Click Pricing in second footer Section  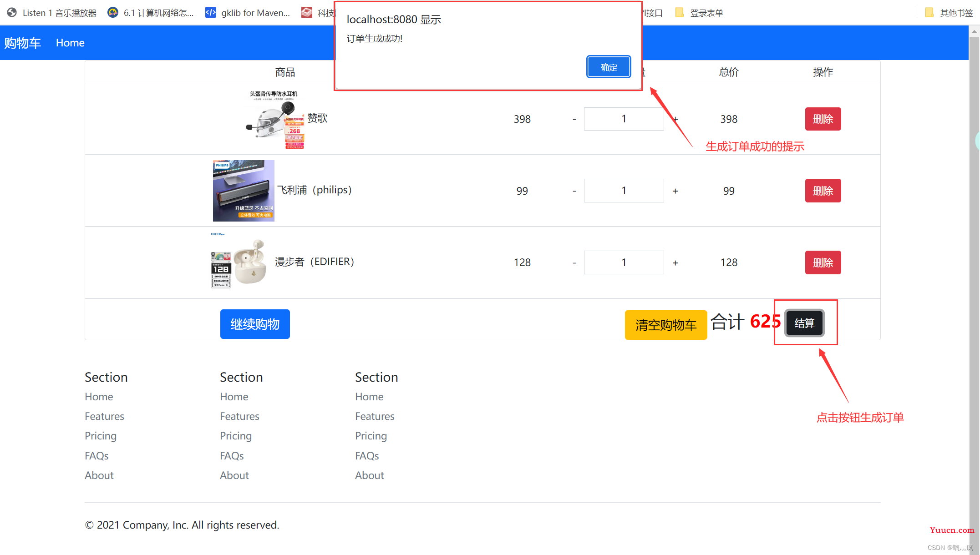coord(236,436)
